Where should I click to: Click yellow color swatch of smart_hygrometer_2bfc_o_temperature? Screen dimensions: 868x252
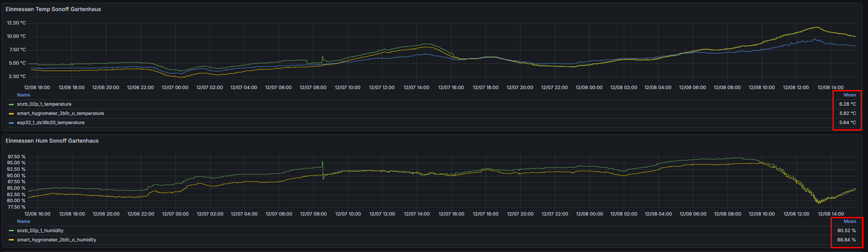pyautogui.click(x=11, y=114)
